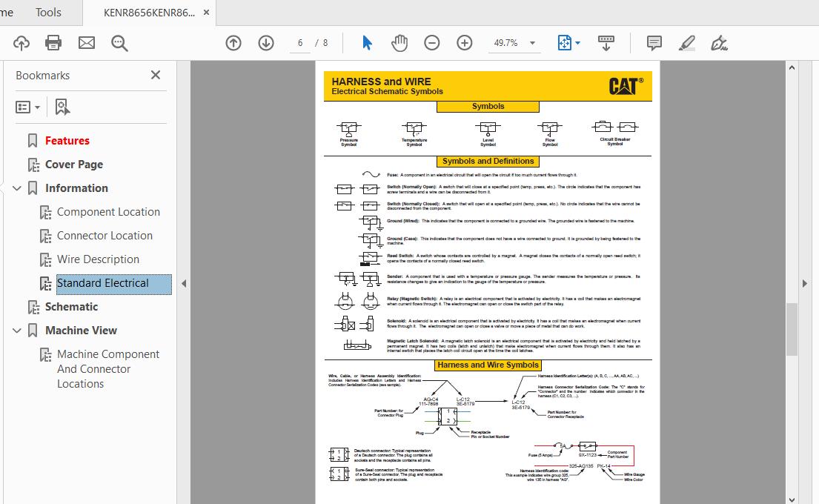
Task: Open the Information bookmark
Action: tap(77, 188)
